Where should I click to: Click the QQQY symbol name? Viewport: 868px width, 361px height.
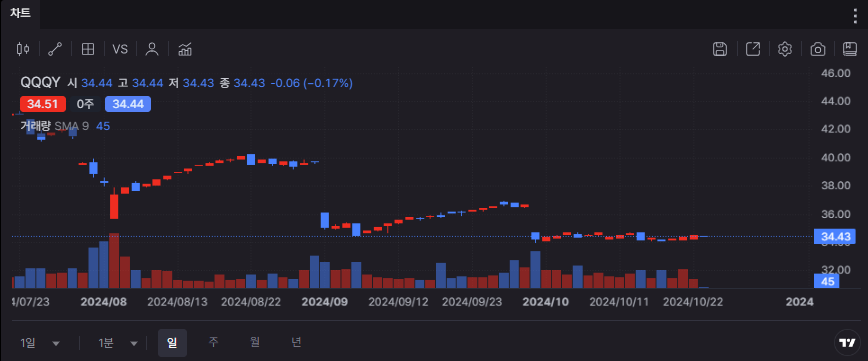[x=40, y=83]
